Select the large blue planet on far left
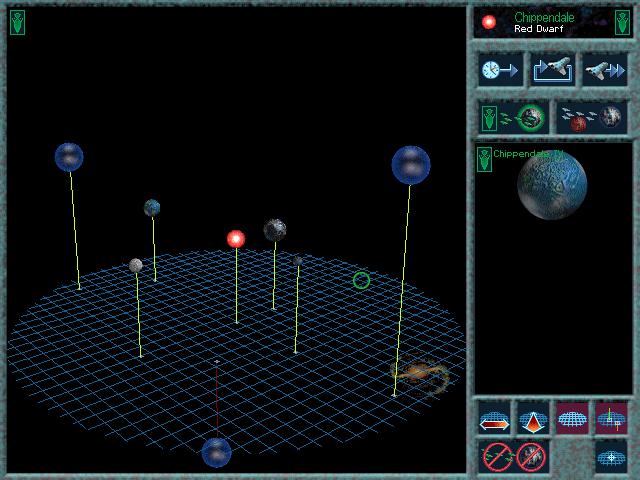Viewport: 640px width, 480px height. pos(69,157)
